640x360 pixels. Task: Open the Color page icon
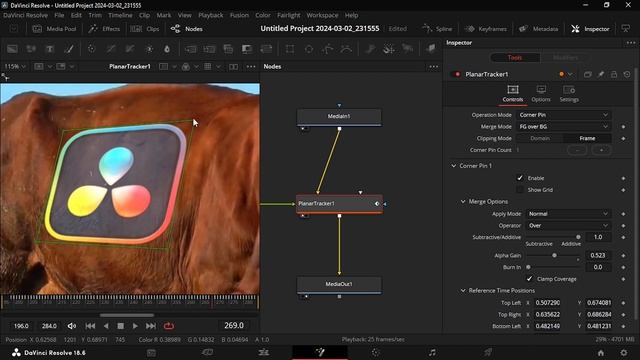[x=376, y=352]
